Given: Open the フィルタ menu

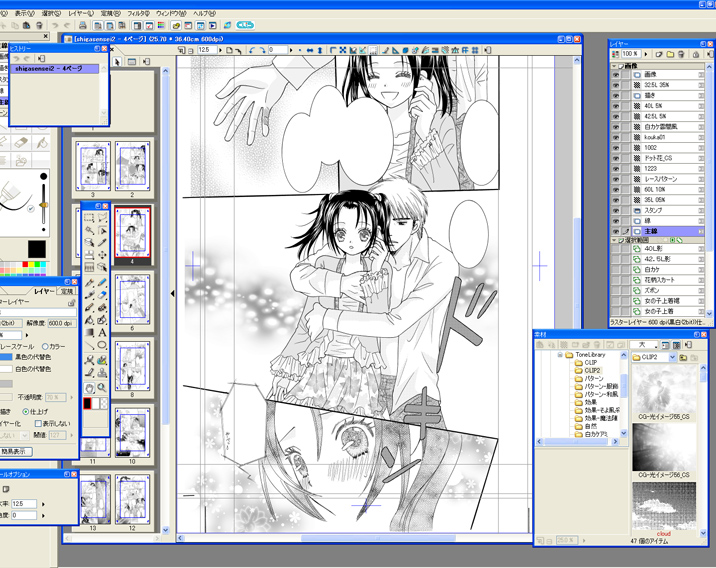Looking at the screenshot, I should point(138,14).
